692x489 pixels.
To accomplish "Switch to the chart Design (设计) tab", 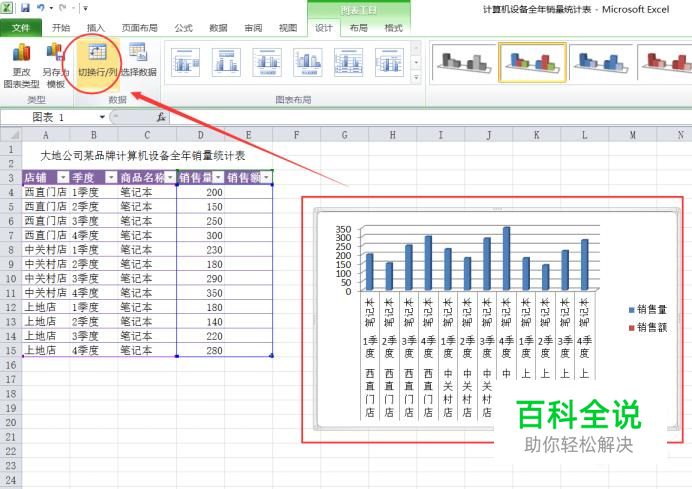I will pos(323,28).
